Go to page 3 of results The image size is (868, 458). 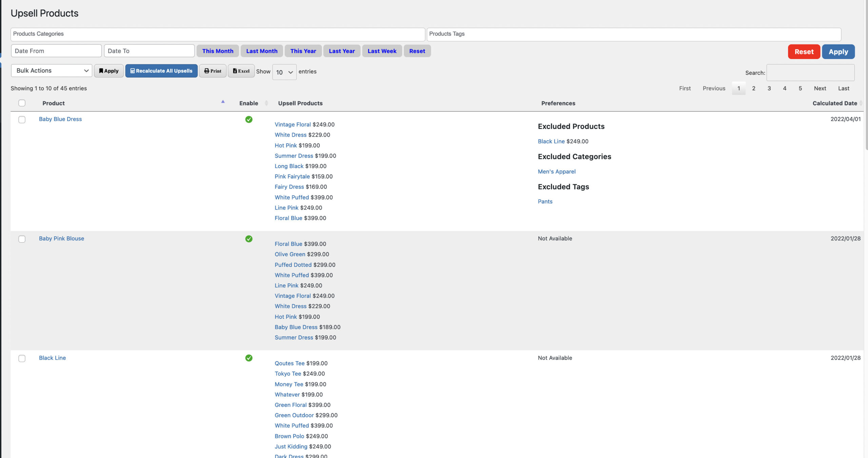(x=769, y=88)
